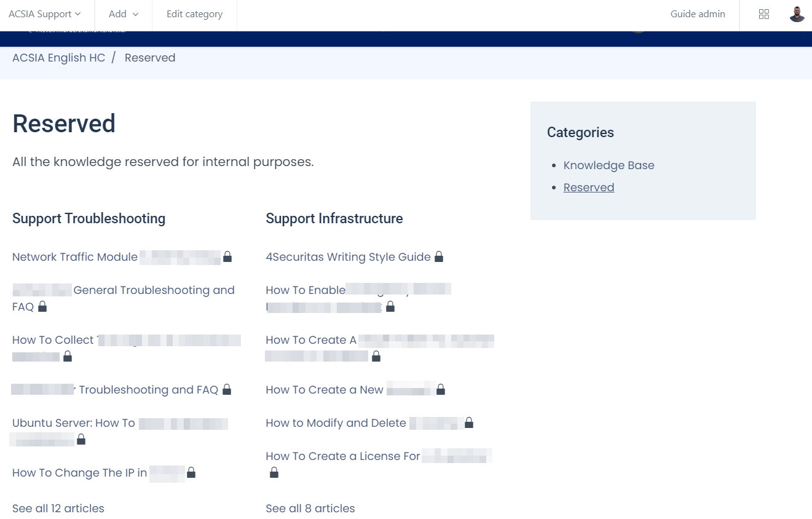Select the Reserved category link in sidebar
812x519 pixels.
[588, 188]
